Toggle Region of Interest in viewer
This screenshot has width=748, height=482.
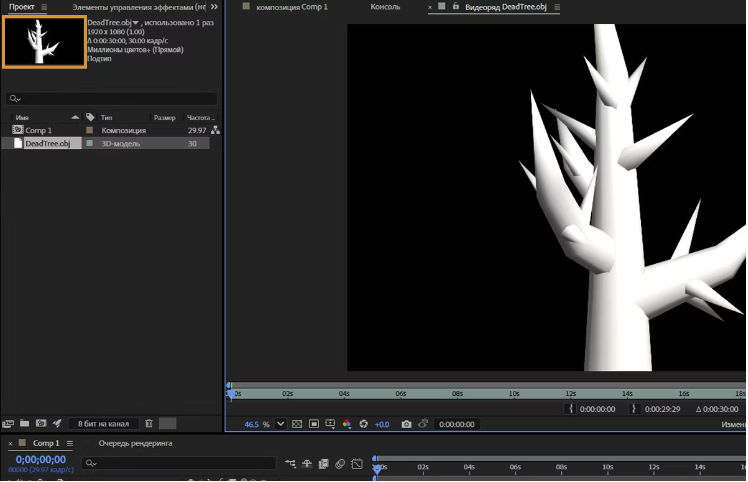[313, 424]
